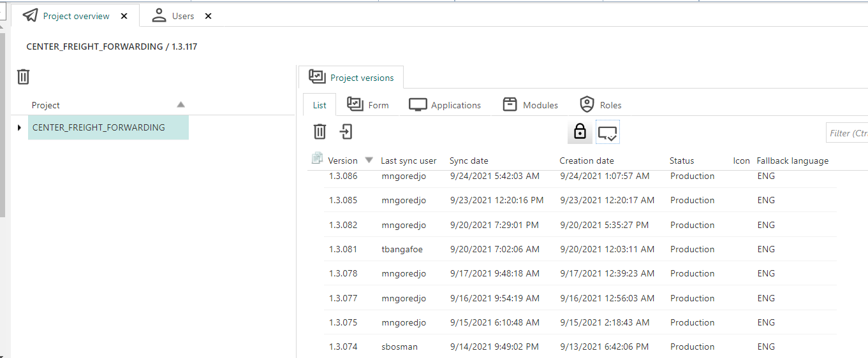This screenshot has width=868, height=358.
Task: Close the Project overview tab
Action: (x=124, y=16)
